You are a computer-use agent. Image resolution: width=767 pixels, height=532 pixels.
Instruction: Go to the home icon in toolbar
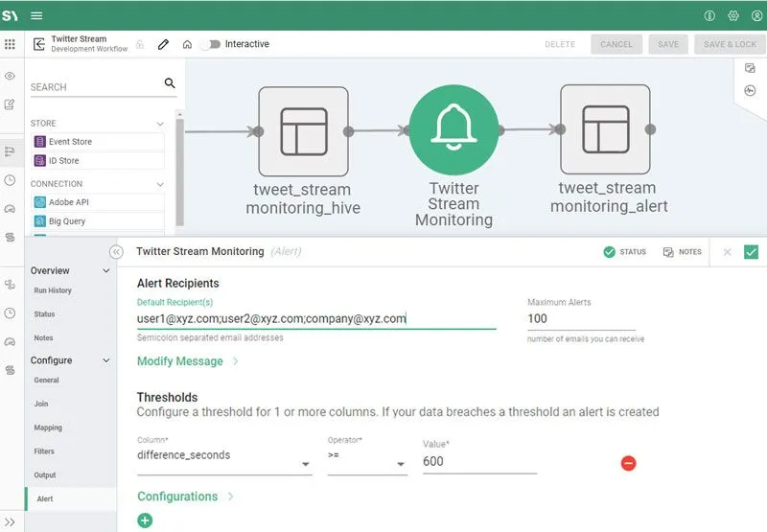[x=187, y=44]
